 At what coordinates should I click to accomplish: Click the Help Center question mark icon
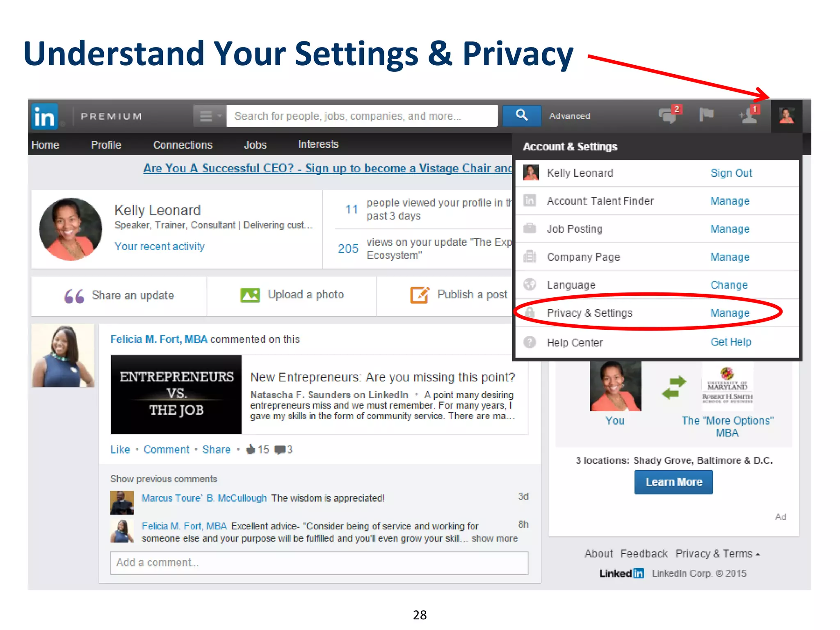(x=530, y=342)
